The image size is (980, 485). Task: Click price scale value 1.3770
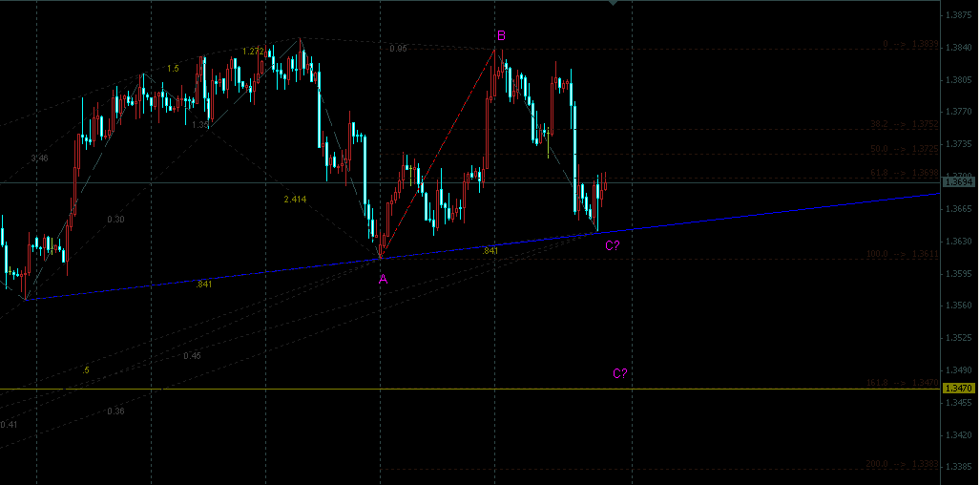(x=958, y=112)
